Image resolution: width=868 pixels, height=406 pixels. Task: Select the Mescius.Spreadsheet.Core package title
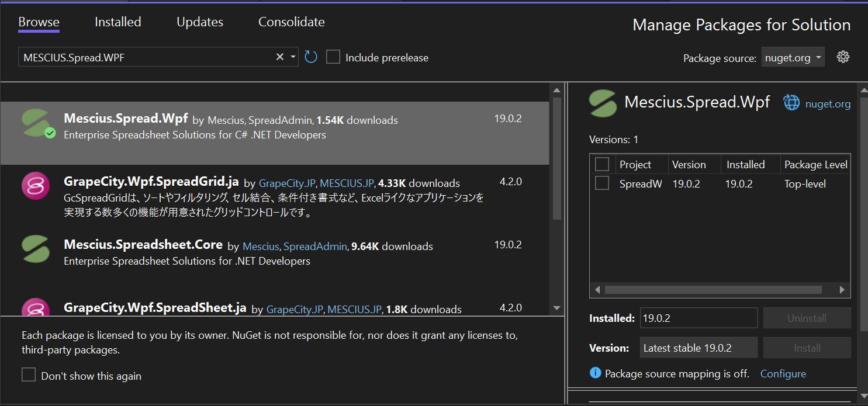pos(143,245)
